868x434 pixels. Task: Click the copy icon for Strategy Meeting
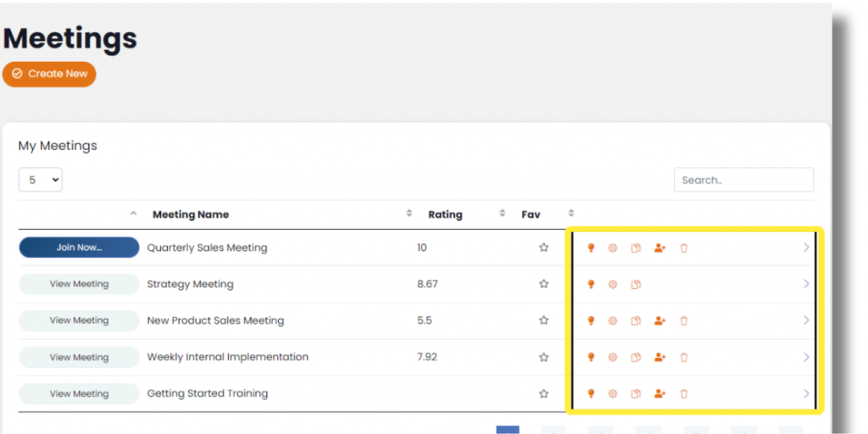pos(636,285)
